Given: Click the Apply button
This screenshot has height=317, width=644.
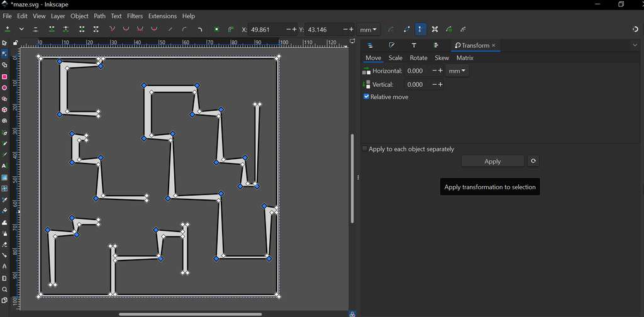Looking at the screenshot, I should (492, 161).
